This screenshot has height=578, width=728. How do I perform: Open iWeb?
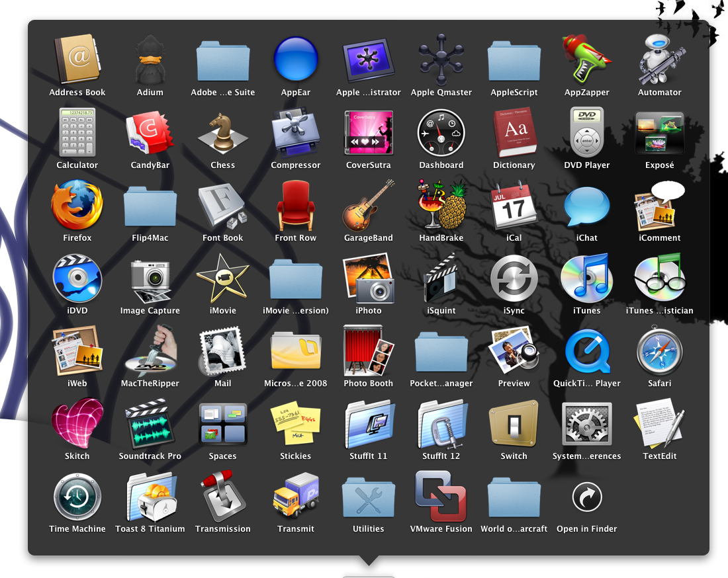click(77, 351)
